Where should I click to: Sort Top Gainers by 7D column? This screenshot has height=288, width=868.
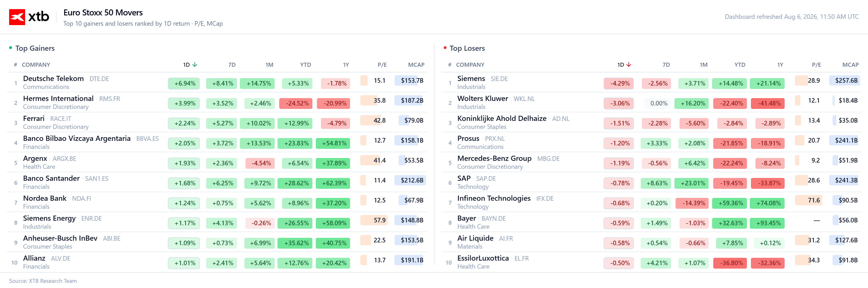[x=232, y=65]
